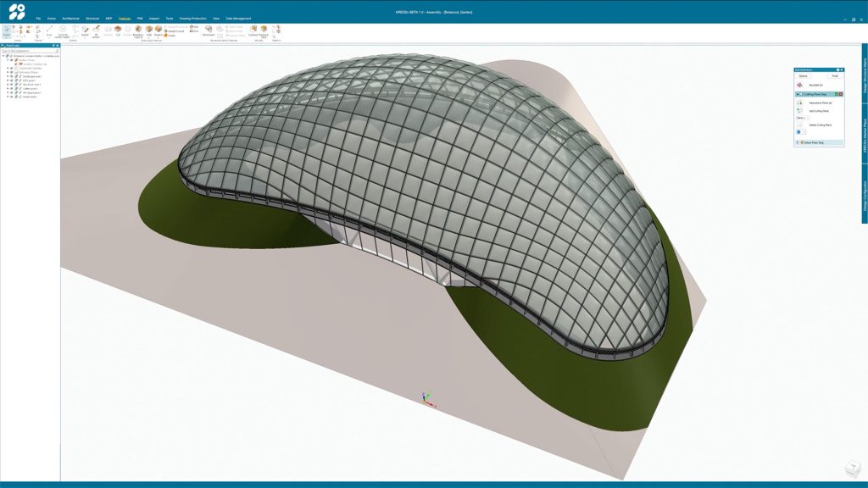Click the PathFinder search input field
The width and height of the screenshot is (868, 488).
point(30,51)
